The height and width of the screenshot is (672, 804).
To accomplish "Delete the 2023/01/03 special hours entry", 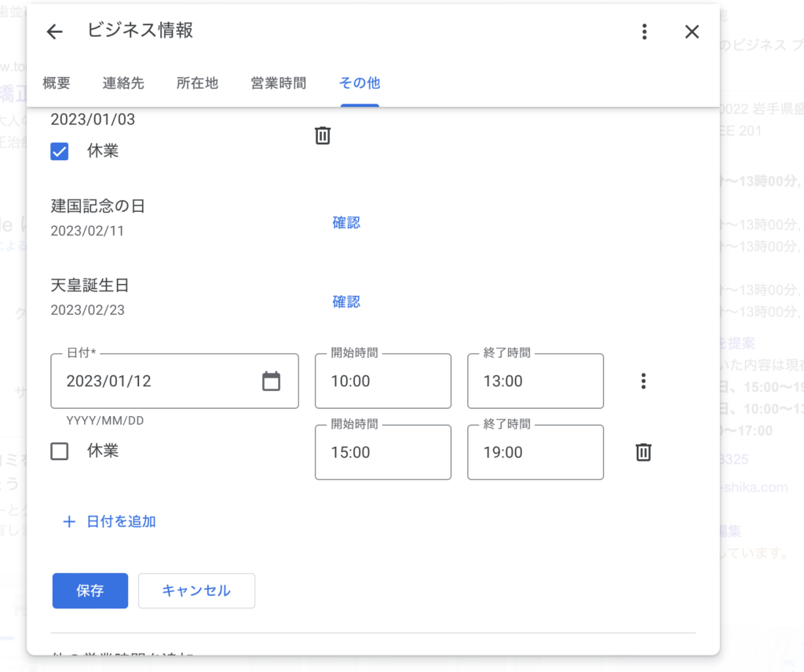I will click(323, 136).
